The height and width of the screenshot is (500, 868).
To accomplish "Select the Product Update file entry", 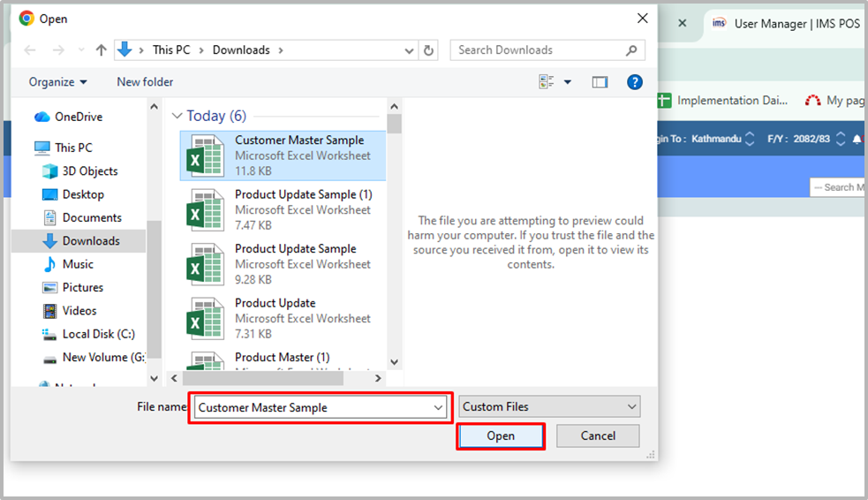I will 284,318.
